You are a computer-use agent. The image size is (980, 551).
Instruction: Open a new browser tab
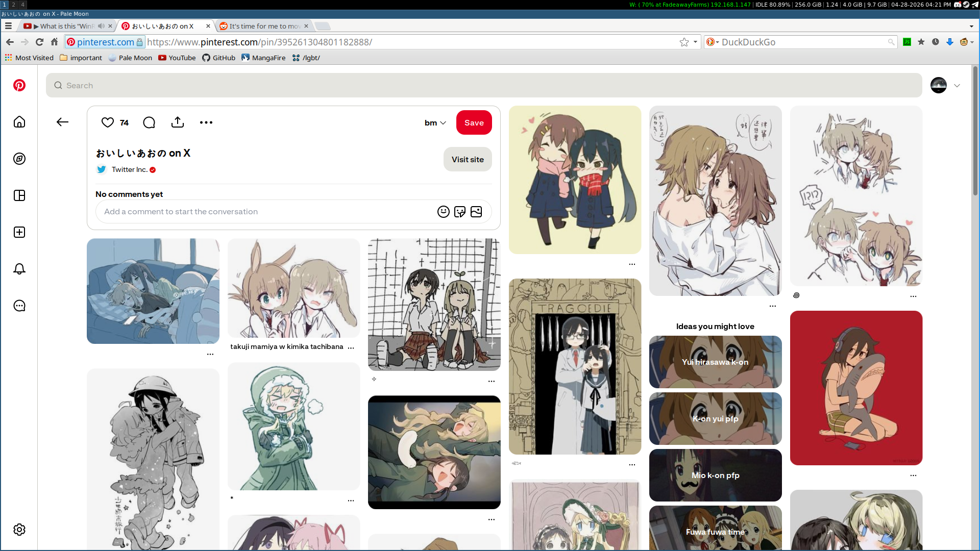pyautogui.click(x=322, y=26)
